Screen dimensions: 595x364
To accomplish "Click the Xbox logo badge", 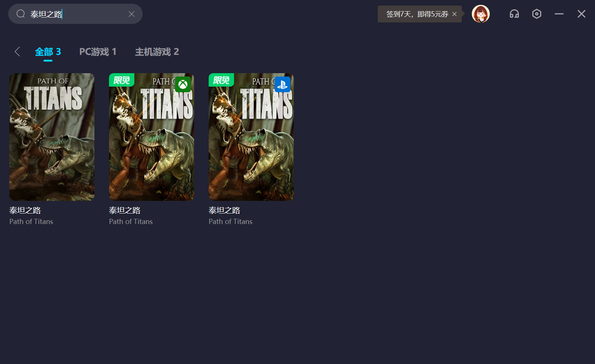I will (183, 84).
